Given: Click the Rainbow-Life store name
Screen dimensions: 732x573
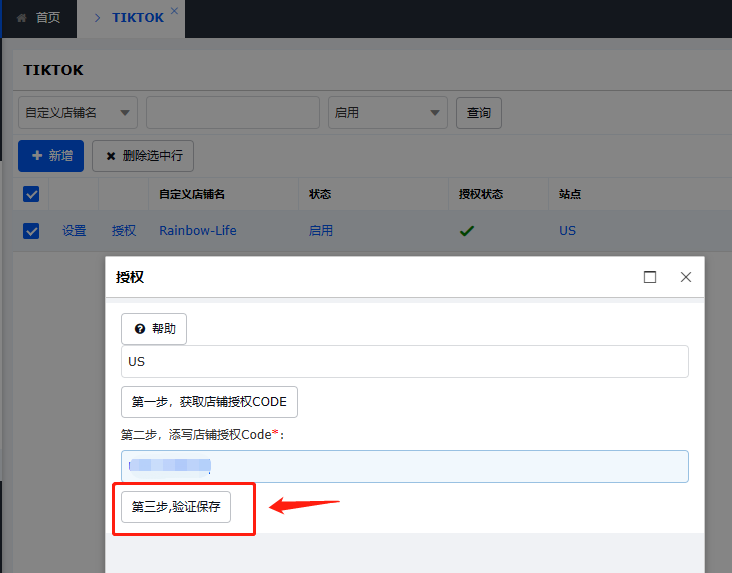Looking at the screenshot, I should [x=198, y=231].
